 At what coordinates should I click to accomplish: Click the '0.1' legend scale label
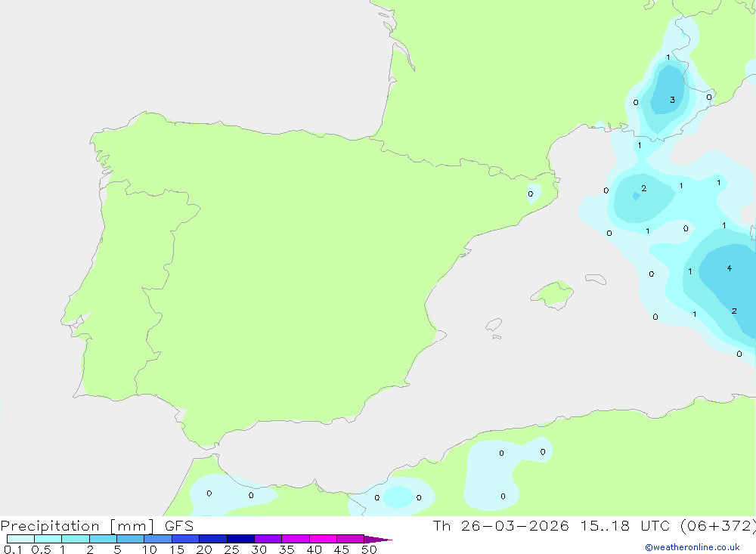13,549
